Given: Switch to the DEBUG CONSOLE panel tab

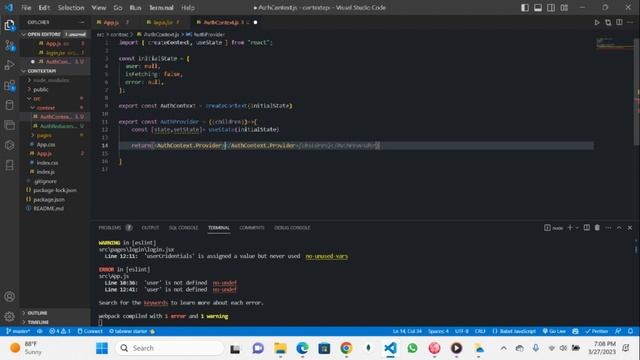Looking at the screenshot, I should (292, 228).
